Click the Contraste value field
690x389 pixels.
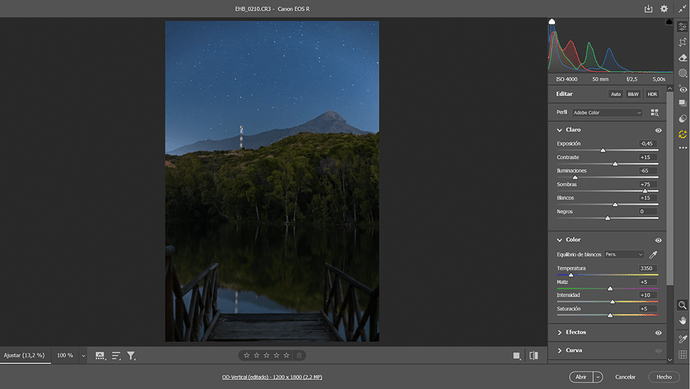coord(648,157)
